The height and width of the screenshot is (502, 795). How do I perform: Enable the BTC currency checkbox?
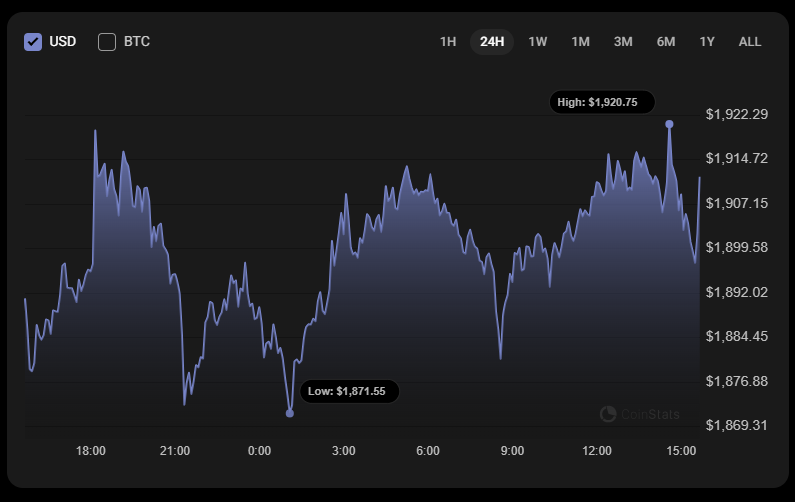coord(107,42)
